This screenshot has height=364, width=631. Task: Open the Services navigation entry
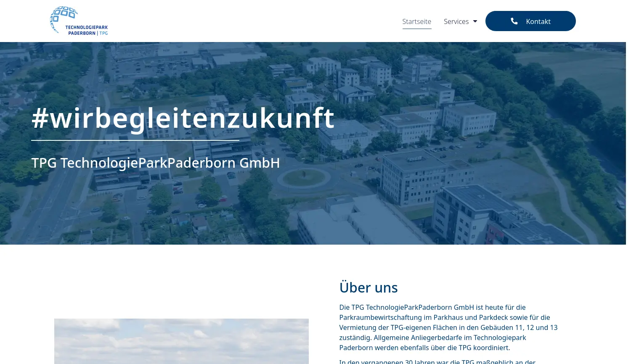456,21
